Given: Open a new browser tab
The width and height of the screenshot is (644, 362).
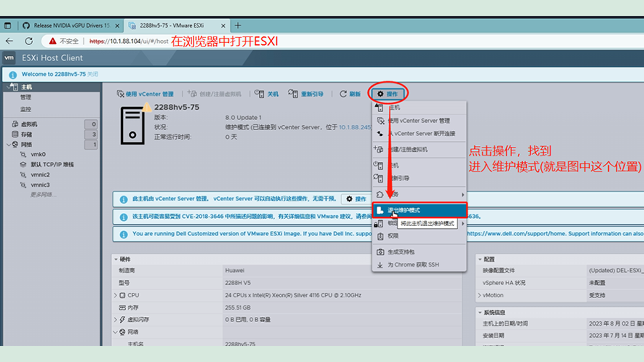Looking at the screenshot, I should tap(238, 26).
